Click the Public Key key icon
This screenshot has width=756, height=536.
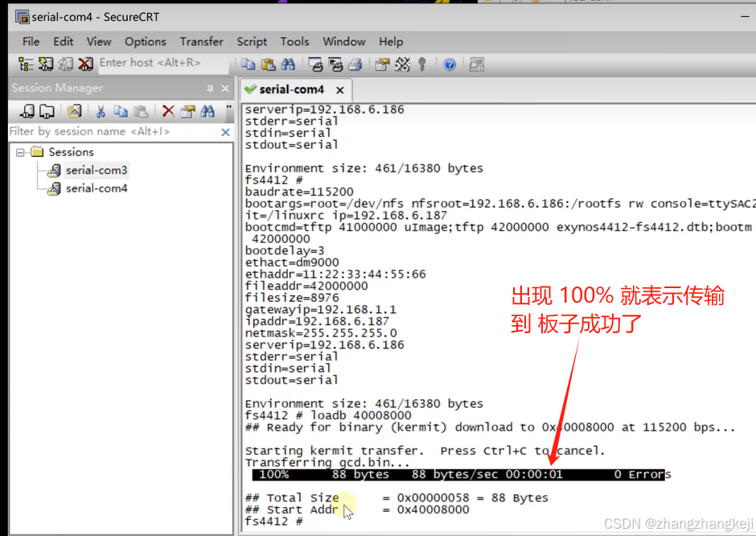(422, 64)
